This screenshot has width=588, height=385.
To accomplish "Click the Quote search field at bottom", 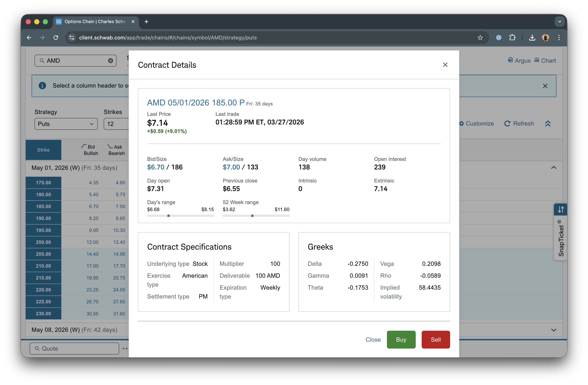I will pos(74,348).
